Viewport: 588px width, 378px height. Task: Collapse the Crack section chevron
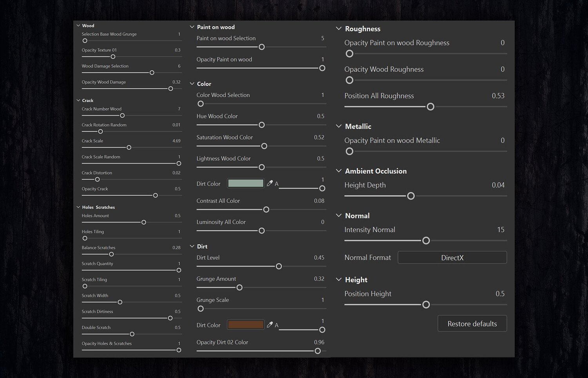click(x=78, y=100)
